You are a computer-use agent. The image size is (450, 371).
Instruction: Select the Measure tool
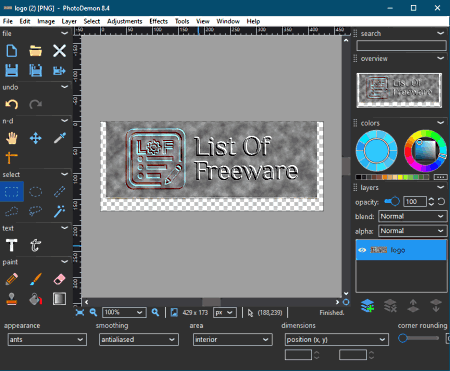tap(12, 158)
